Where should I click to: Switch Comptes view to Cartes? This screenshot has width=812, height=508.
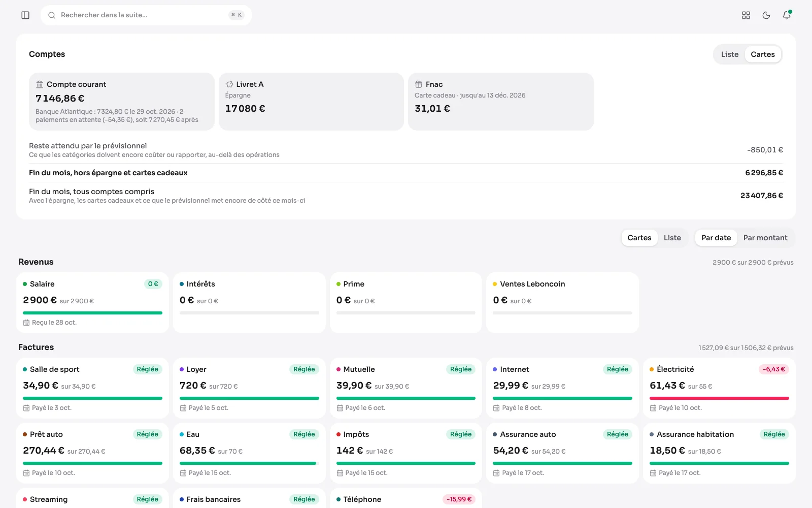tap(763, 54)
